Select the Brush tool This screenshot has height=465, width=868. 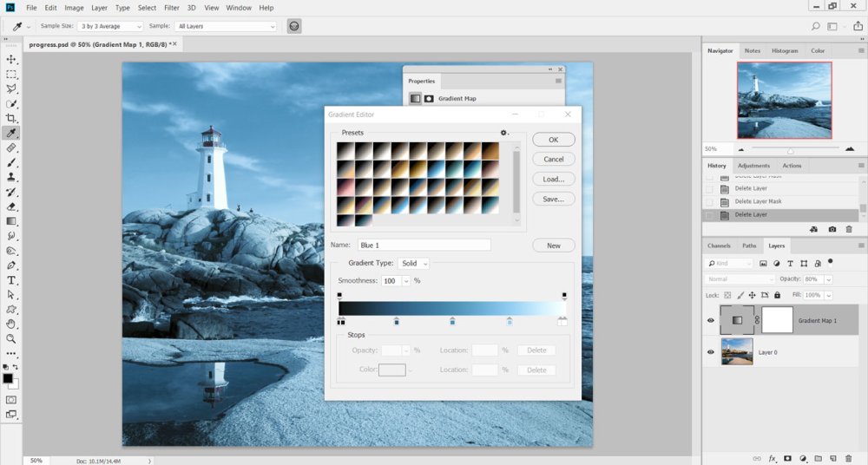[x=11, y=162]
